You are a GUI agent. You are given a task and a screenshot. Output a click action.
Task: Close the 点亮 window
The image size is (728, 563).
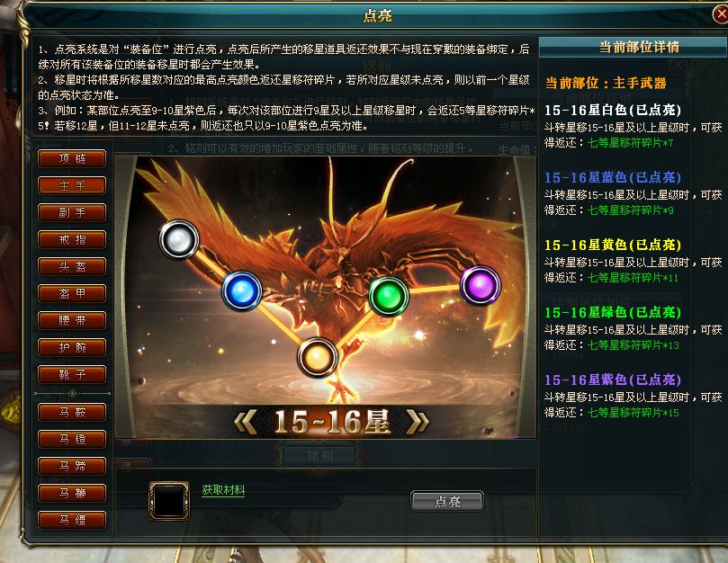[721, 13]
